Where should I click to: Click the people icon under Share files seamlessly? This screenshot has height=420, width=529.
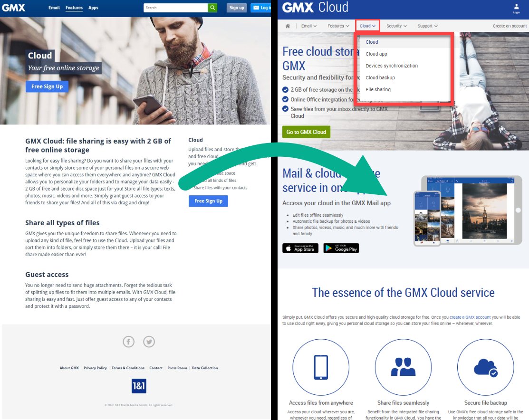403,367
